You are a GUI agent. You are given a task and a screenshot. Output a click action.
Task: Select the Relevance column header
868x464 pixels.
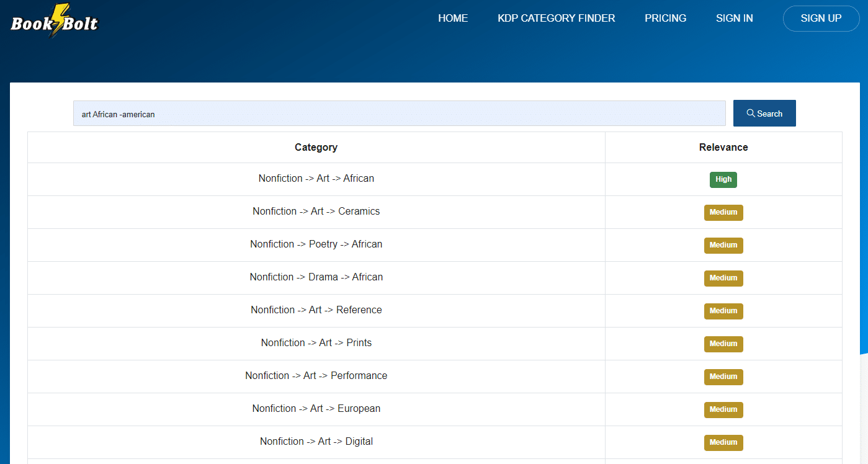(x=723, y=147)
